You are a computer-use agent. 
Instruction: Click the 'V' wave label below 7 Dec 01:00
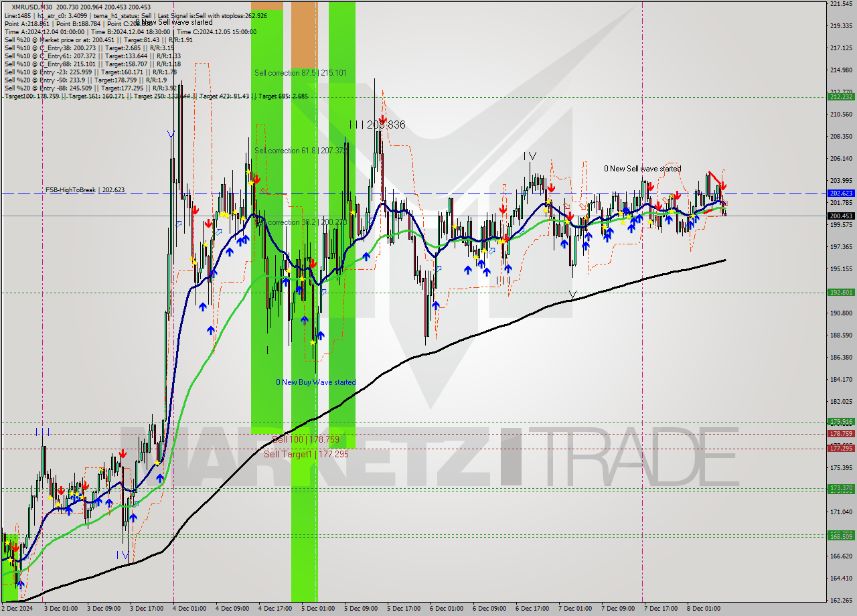point(572,295)
